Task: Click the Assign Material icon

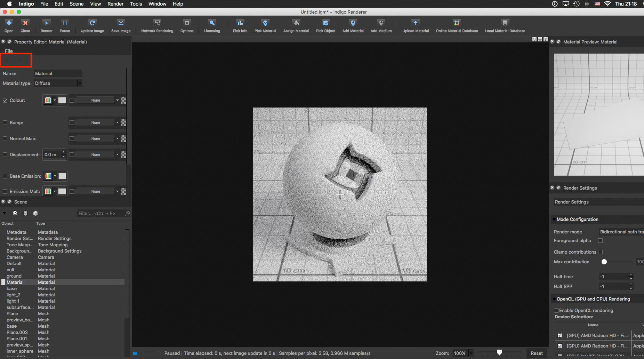Action: [296, 25]
